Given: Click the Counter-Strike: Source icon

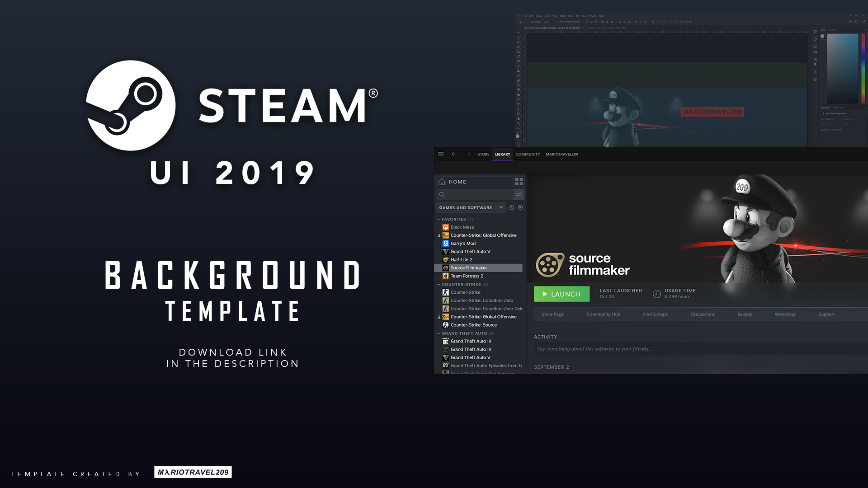Looking at the screenshot, I should tap(445, 325).
